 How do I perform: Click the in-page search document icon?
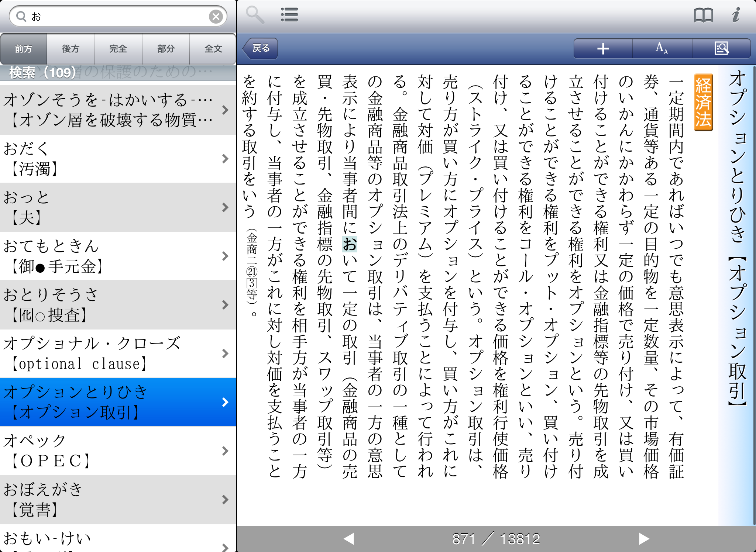pyautogui.click(x=721, y=48)
